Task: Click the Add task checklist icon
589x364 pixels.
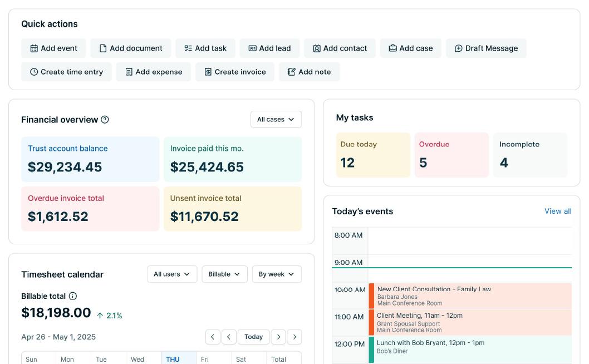Action: pos(188,48)
